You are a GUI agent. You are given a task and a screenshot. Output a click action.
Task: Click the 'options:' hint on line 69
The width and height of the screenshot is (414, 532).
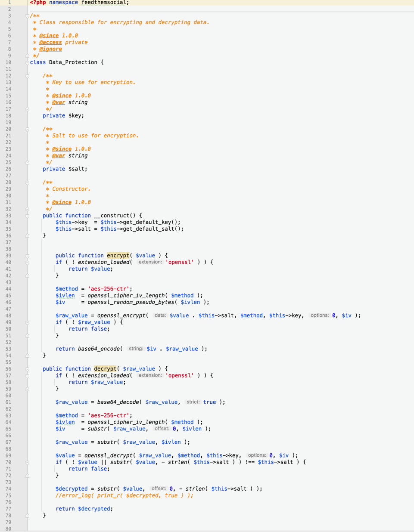[x=257, y=455]
